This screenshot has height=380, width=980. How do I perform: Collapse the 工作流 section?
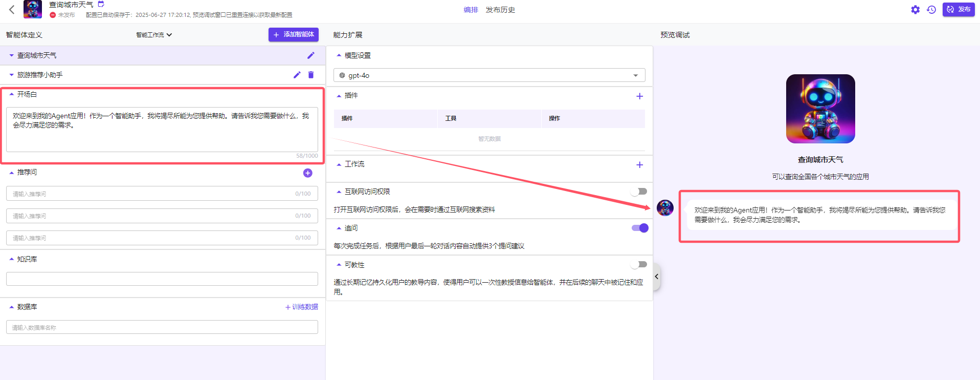[x=339, y=164]
